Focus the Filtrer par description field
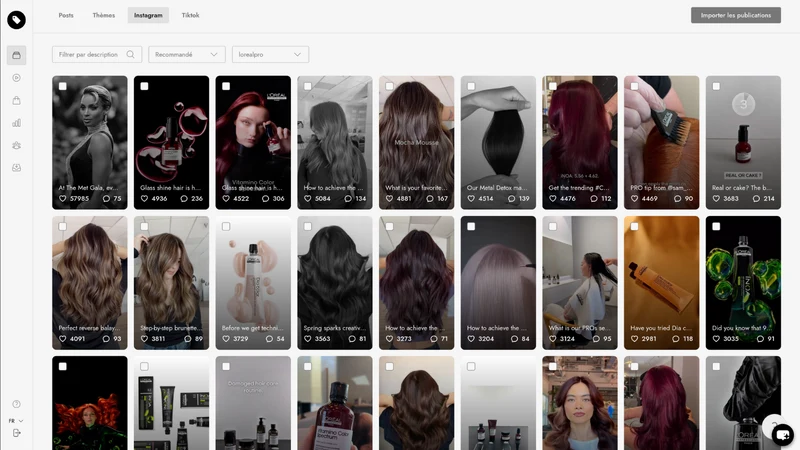 (x=97, y=55)
